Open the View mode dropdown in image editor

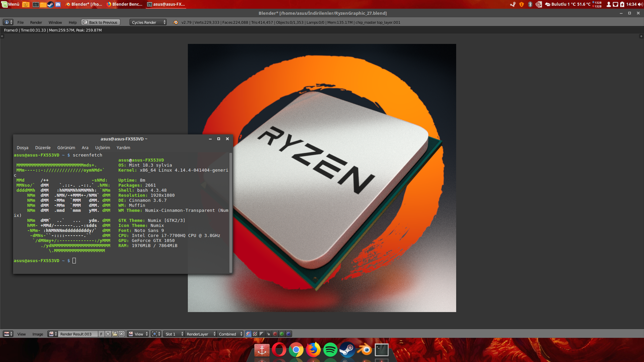click(138, 334)
